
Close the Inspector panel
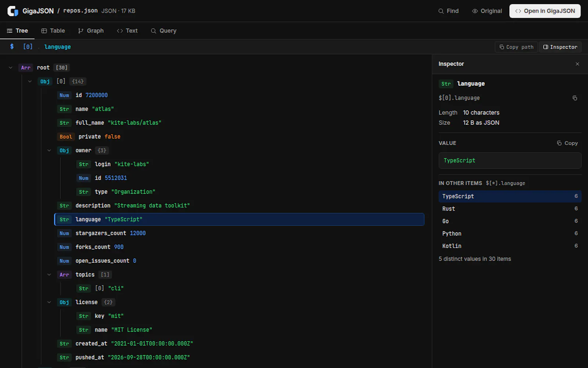(x=577, y=64)
